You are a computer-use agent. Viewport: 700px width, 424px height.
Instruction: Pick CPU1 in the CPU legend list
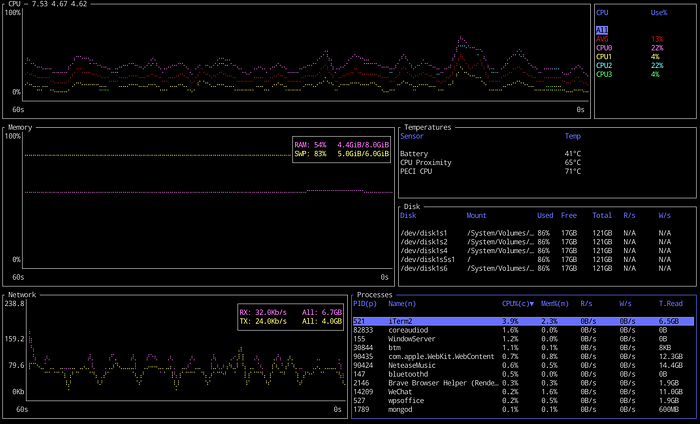click(629, 57)
